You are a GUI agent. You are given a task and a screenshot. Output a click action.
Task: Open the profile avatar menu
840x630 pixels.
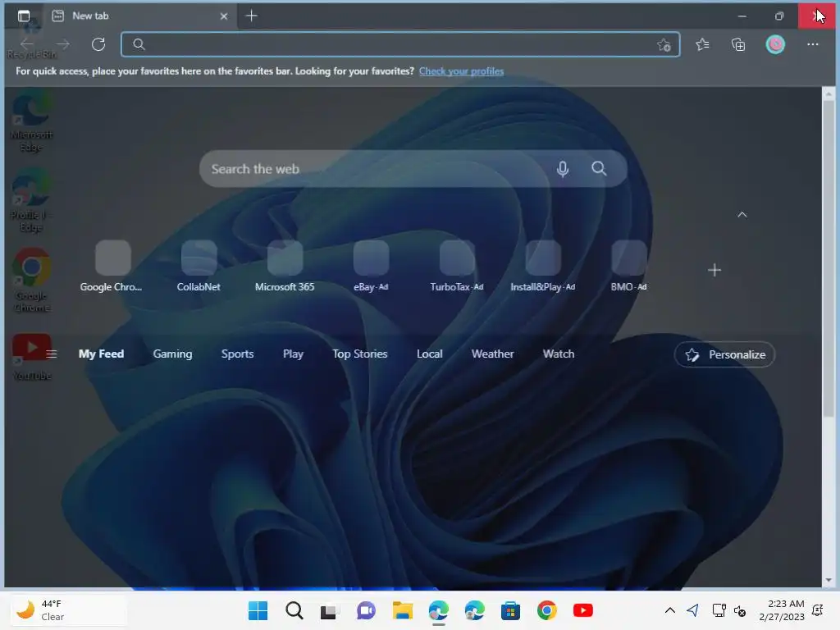775,44
